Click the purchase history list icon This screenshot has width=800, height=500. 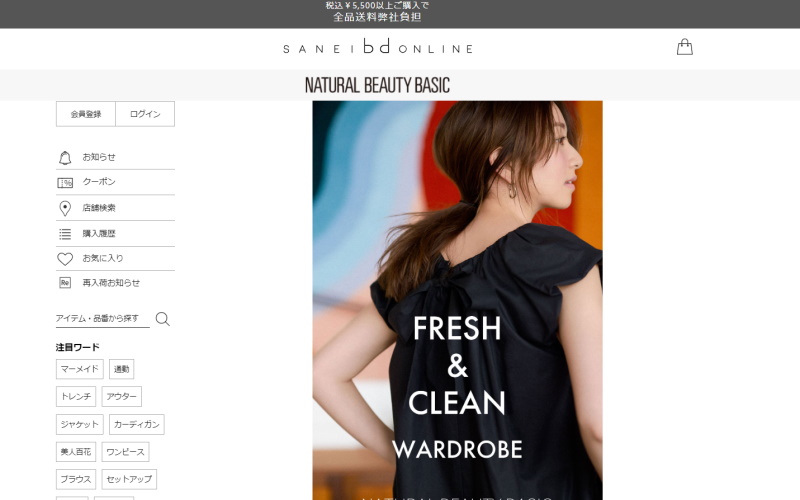click(65, 234)
